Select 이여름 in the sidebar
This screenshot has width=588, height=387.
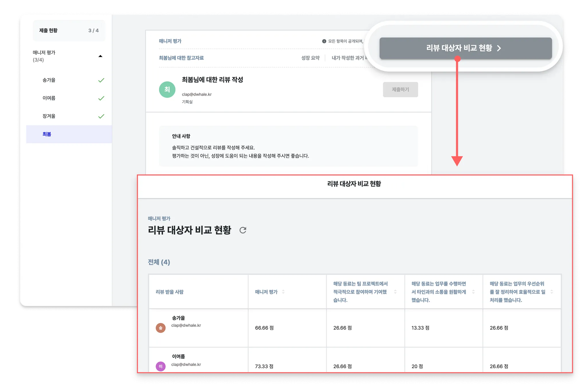click(x=69, y=98)
